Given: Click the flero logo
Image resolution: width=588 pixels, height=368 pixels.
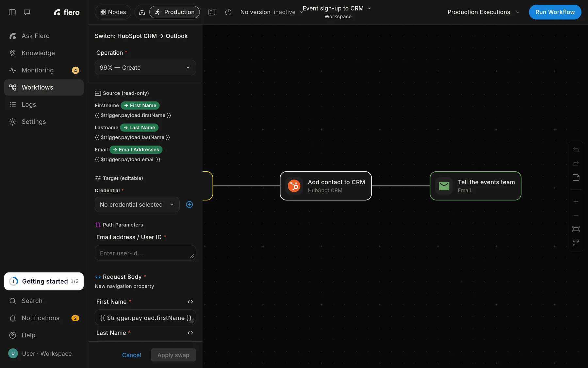Looking at the screenshot, I should point(67,12).
